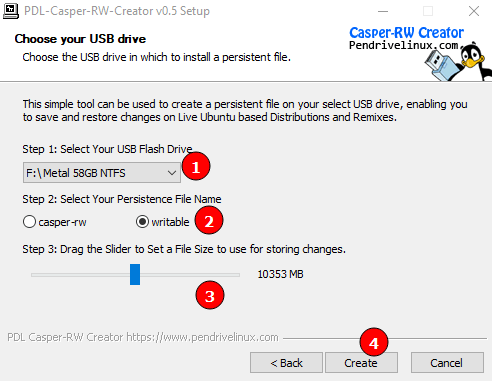Click the 'Choose your USB drive' heading
The image size is (492, 381).
[80, 39]
